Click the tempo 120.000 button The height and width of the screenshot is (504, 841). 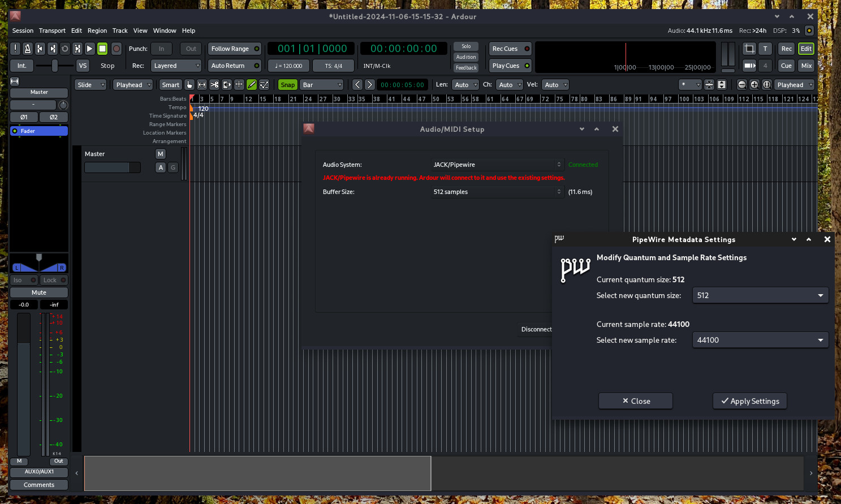tap(289, 66)
